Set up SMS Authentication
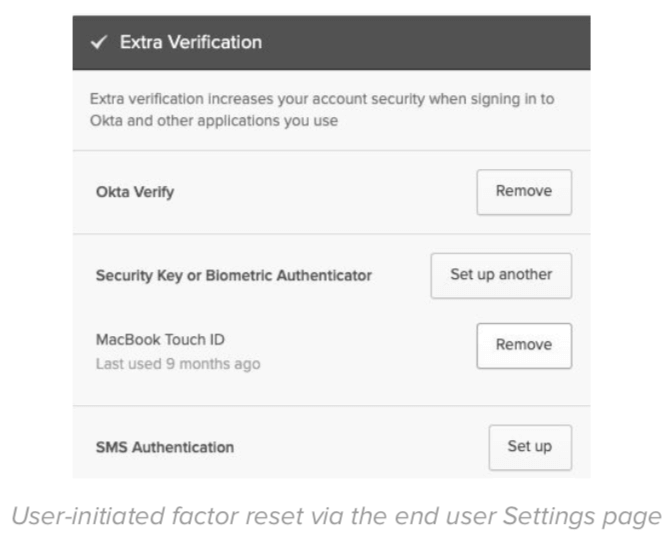 coord(529,447)
